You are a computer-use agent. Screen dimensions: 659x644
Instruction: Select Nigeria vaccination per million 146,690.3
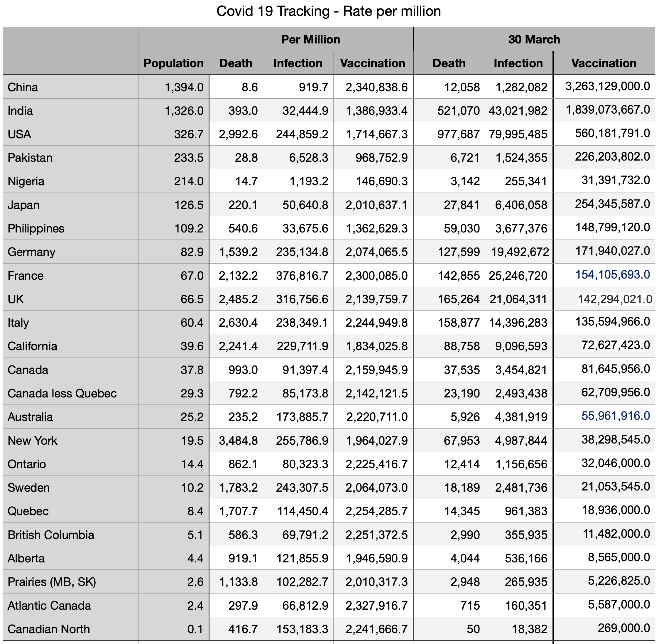click(x=382, y=181)
